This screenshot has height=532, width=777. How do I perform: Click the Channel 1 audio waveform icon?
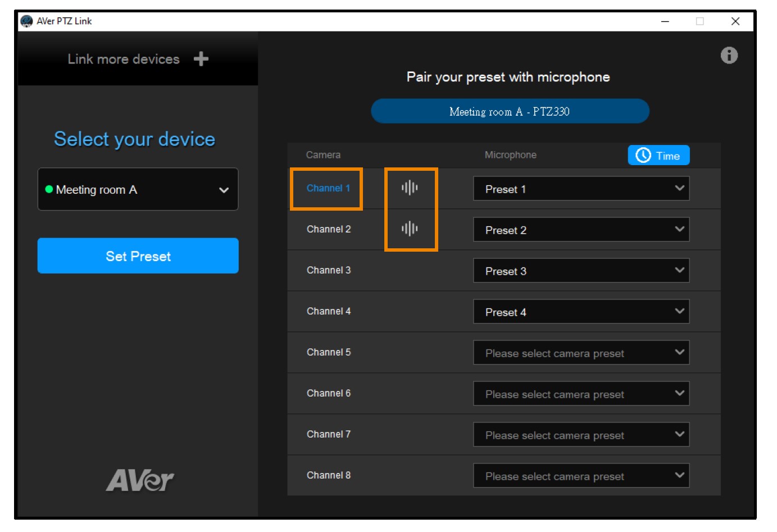[x=410, y=188]
